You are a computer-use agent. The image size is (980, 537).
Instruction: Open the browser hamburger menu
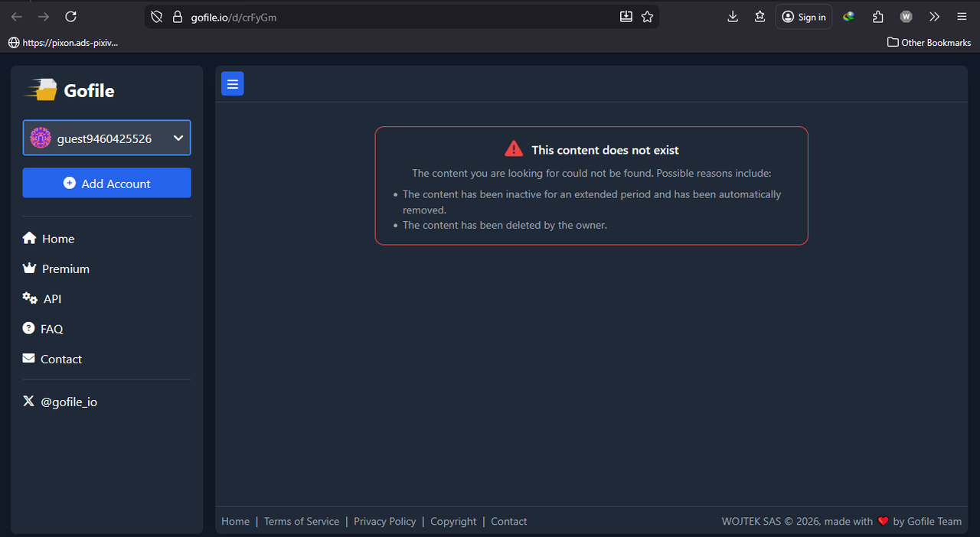point(962,17)
